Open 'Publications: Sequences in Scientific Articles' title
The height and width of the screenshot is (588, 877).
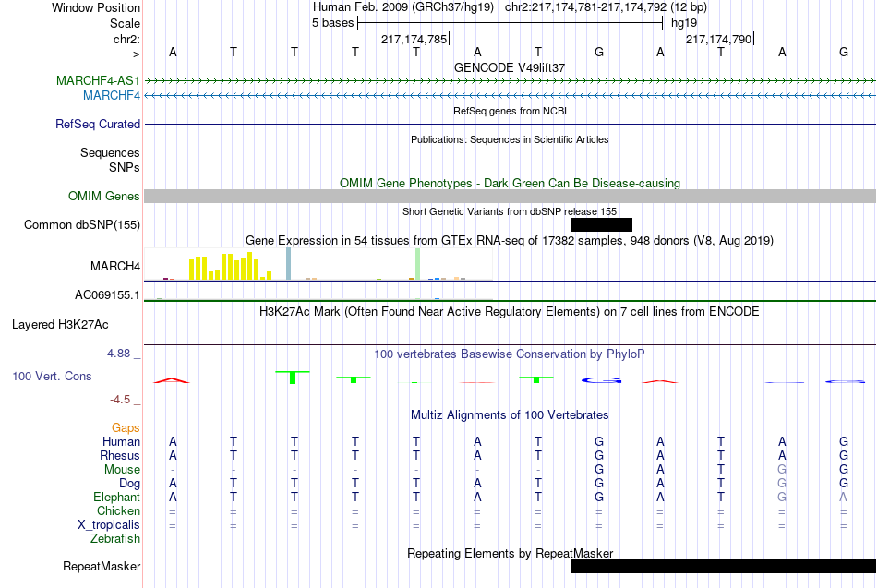510,139
